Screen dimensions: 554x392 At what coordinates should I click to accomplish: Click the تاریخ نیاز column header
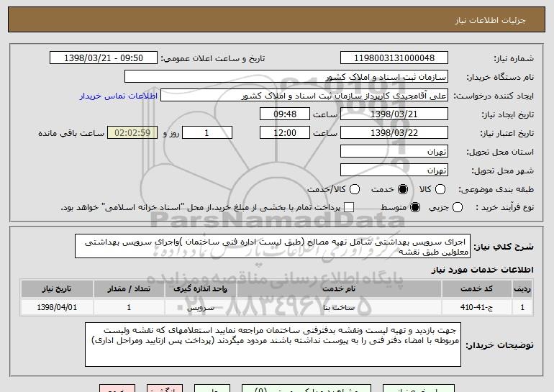click(57, 289)
